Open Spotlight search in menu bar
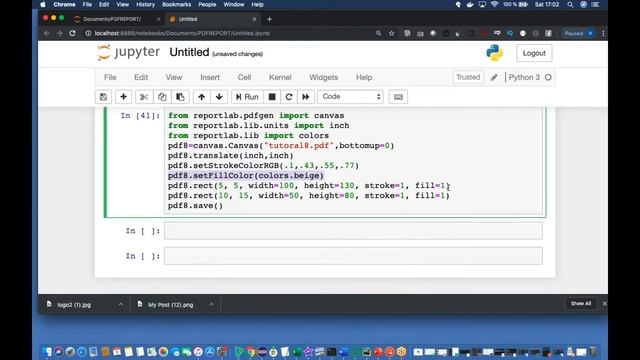 570,4
